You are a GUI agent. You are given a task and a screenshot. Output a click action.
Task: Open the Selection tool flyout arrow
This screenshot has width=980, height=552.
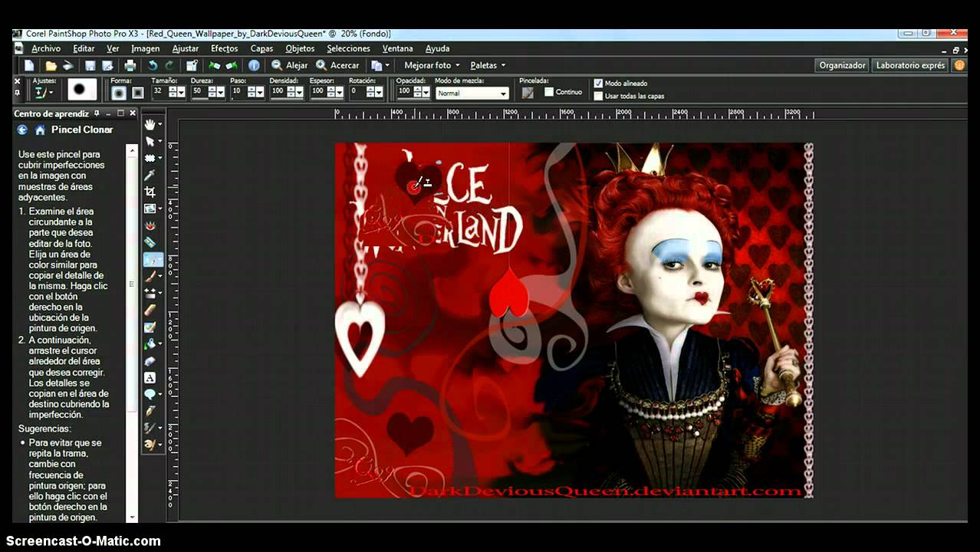(x=160, y=158)
